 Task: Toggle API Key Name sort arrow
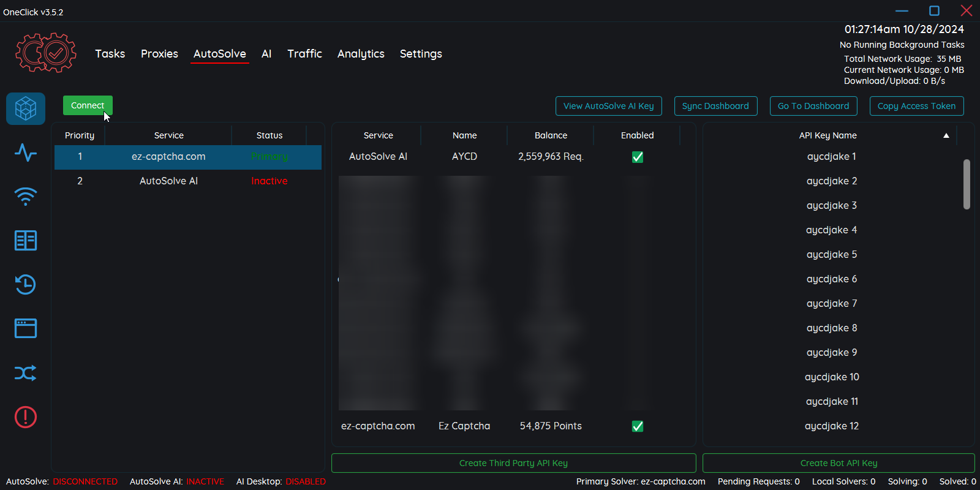(x=946, y=135)
